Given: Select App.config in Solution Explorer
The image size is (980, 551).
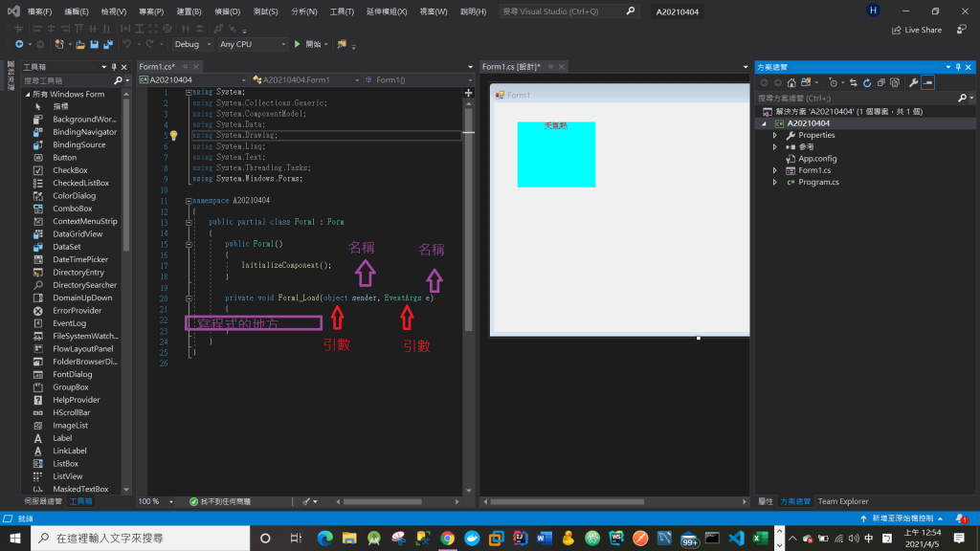Looking at the screenshot, I should coord(817,159).
